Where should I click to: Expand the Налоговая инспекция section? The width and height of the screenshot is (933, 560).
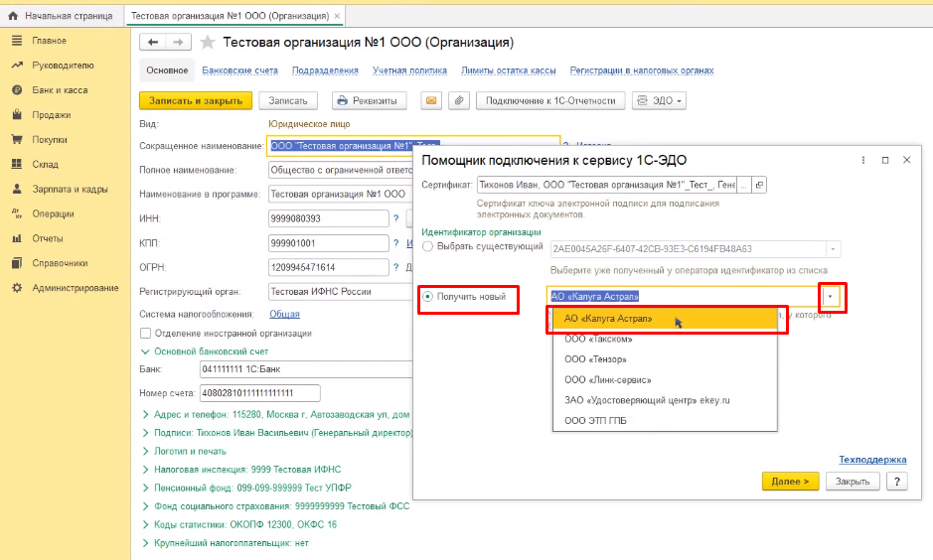click(x=145, y=470)
